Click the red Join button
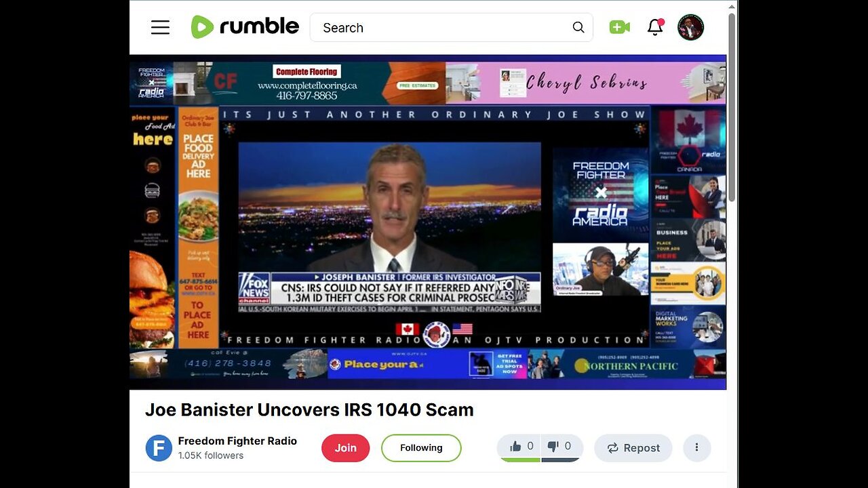Screen dimensions: 868x488 pyautogui.click(x=345, y=448)
